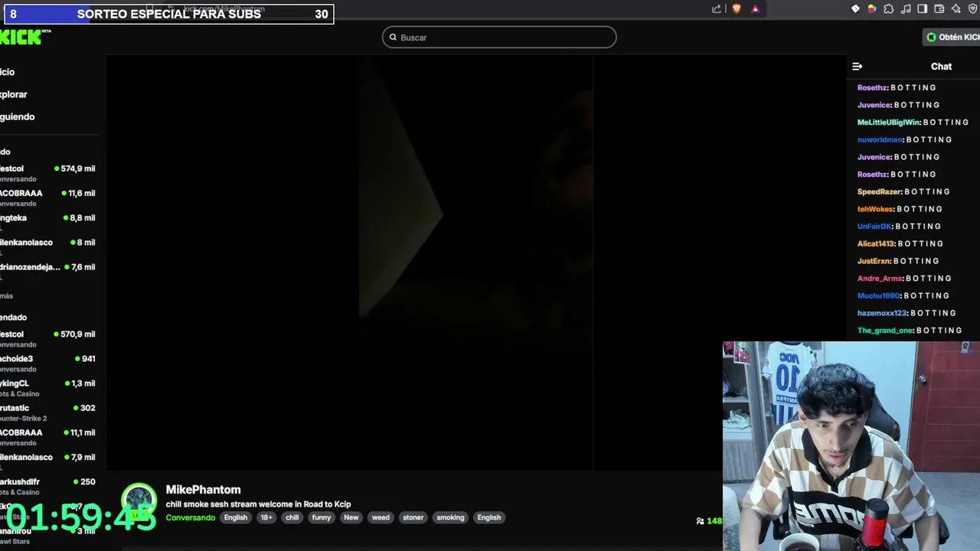Click chat username The_grand_one
The width and height of the screenshot is (980, 551).
(885, 331)
